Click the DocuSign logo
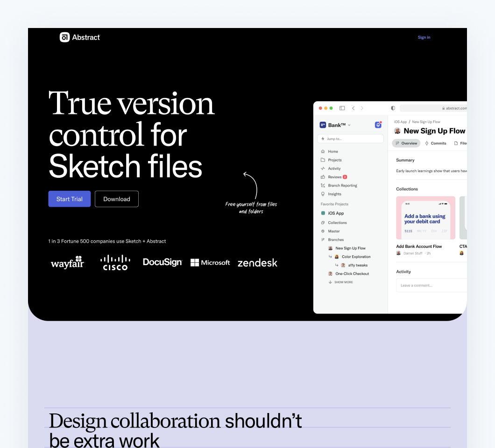The image size is (495, 448). click(162, 262)
